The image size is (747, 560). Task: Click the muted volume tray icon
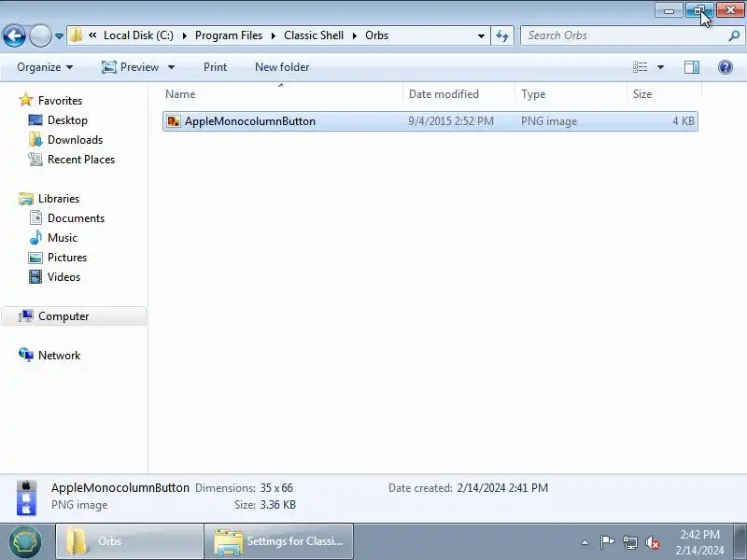(x=652, y=542)
